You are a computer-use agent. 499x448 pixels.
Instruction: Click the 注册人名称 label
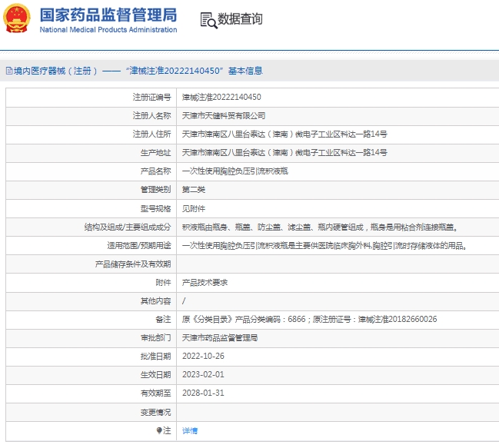tap(151, 115)
